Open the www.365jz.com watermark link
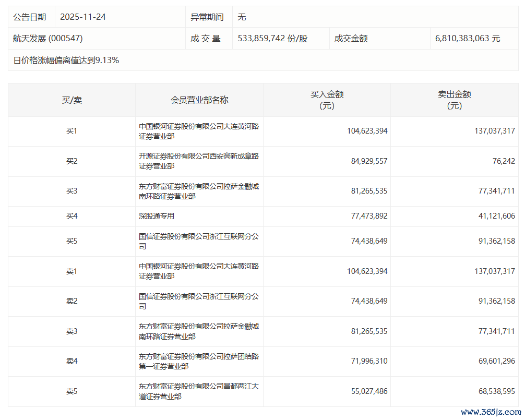Viewport: 525px width, 420px height. (491, 412)
